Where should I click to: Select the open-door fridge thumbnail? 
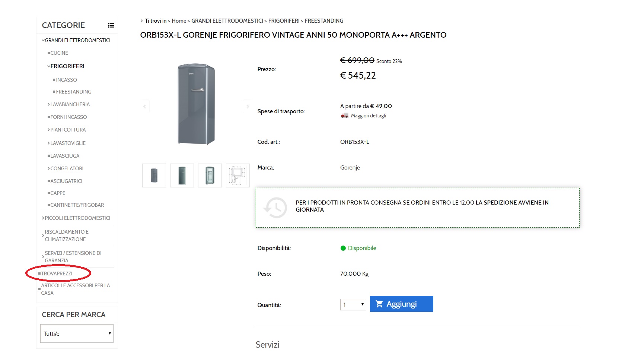(x=210, y=175)
